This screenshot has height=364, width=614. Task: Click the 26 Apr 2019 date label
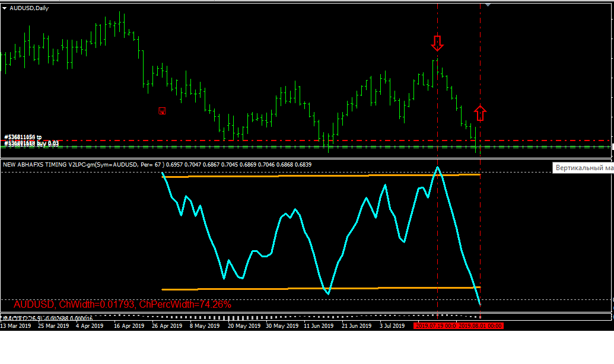(167, 325)
